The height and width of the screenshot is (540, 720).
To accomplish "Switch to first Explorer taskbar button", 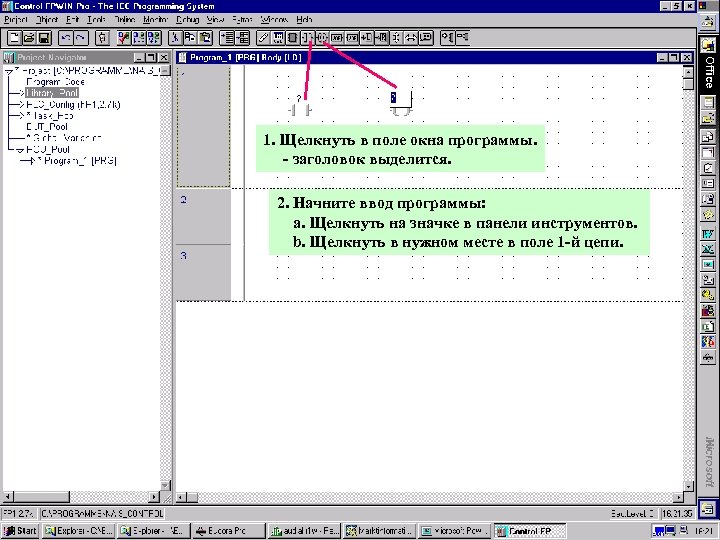I will (78, 531).
